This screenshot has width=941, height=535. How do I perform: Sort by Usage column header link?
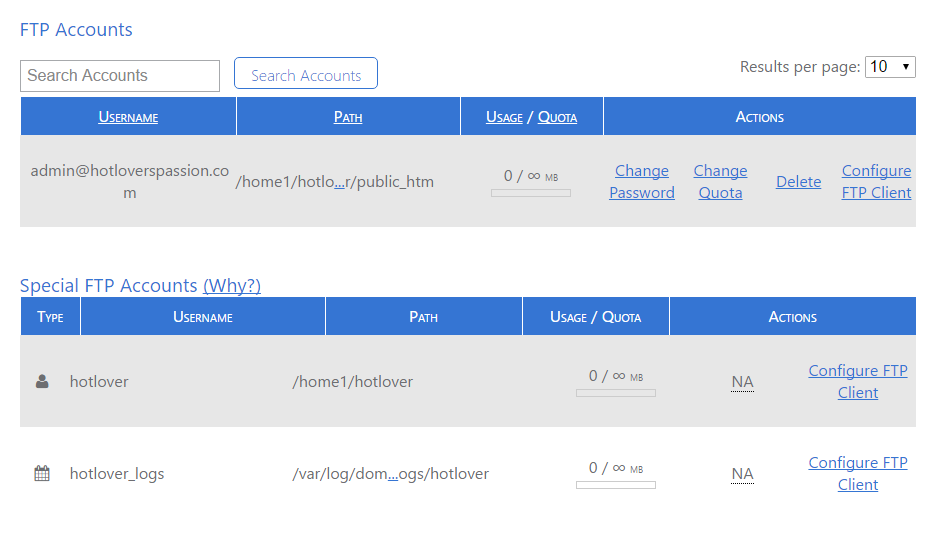click(504, 117)
